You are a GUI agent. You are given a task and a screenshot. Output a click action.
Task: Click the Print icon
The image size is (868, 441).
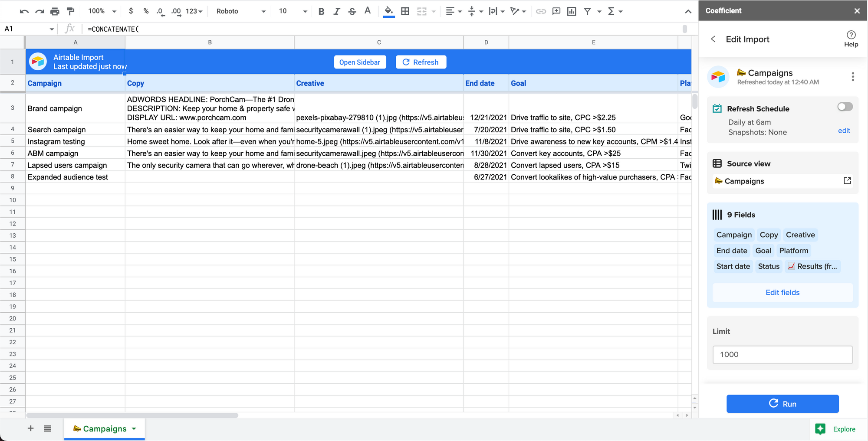point(55,11)
